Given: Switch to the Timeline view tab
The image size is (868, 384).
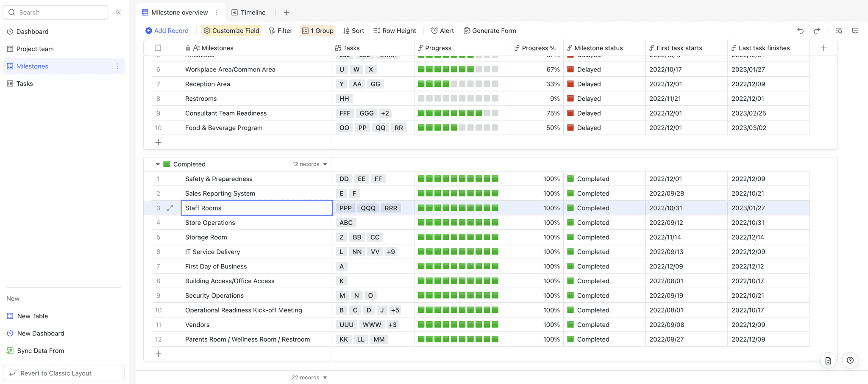Looking at the screenshot, I should coord(249,12).
